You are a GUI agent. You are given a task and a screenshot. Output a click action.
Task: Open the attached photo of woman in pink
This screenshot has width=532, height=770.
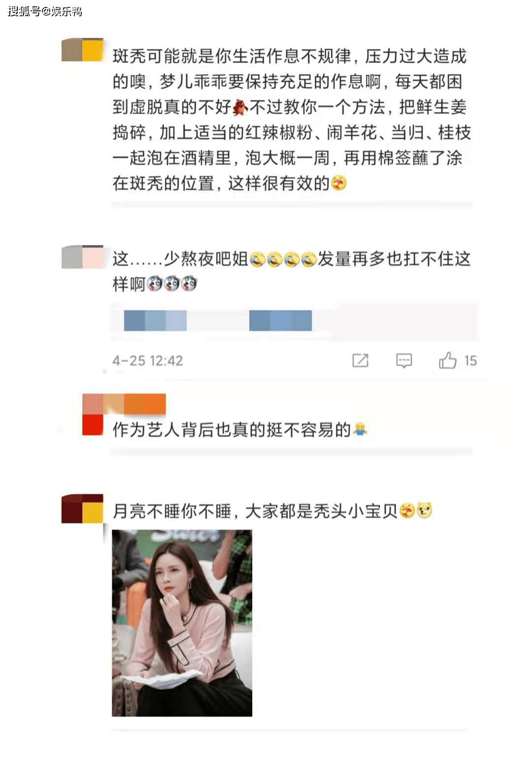[182, 623]
